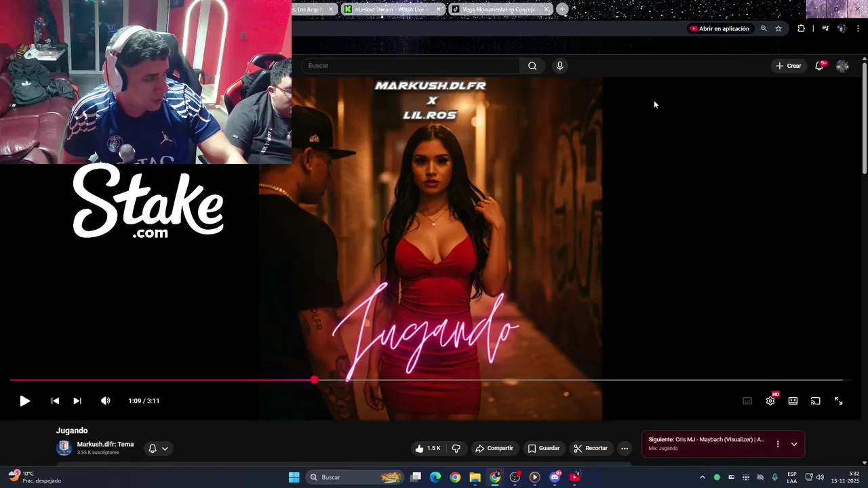Click 3.55 K suscriptores text
The image size is (868, 488).
(98, 453)
